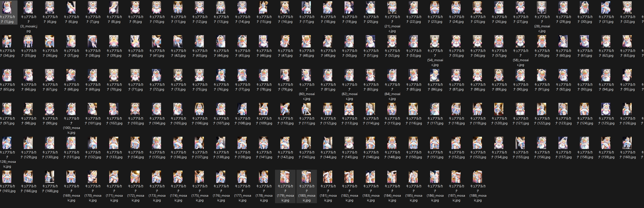
Task: Select thumbnail of キュアアルカナ (95).jpg
Action: click(x=627, y=75)
